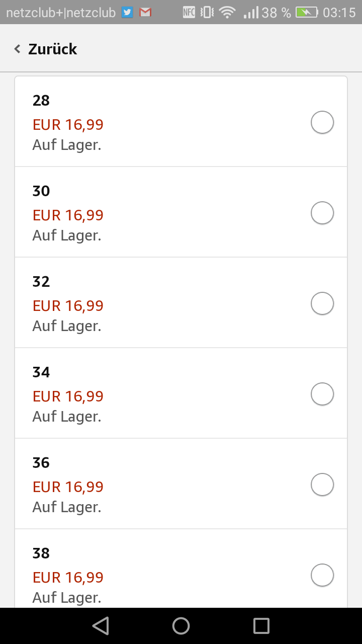Screen dimensions: 362x644
Task: Tap the Android home circle button
Action: point(181,626)
